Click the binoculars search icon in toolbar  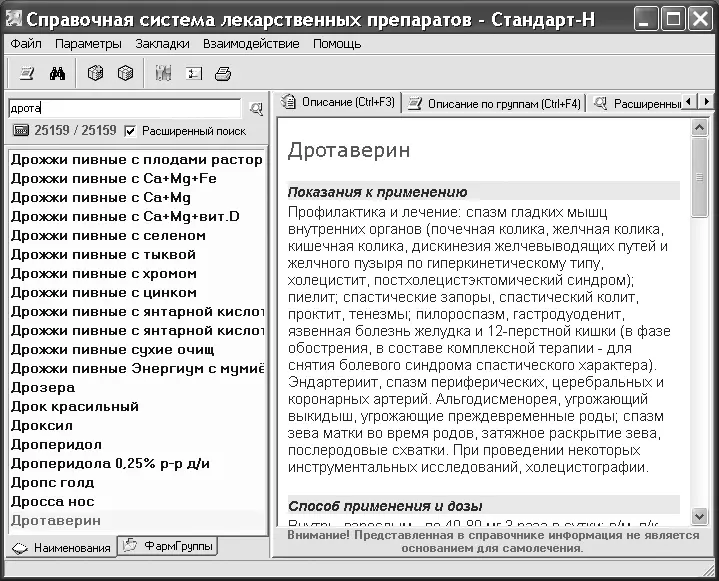coord(57,73)
